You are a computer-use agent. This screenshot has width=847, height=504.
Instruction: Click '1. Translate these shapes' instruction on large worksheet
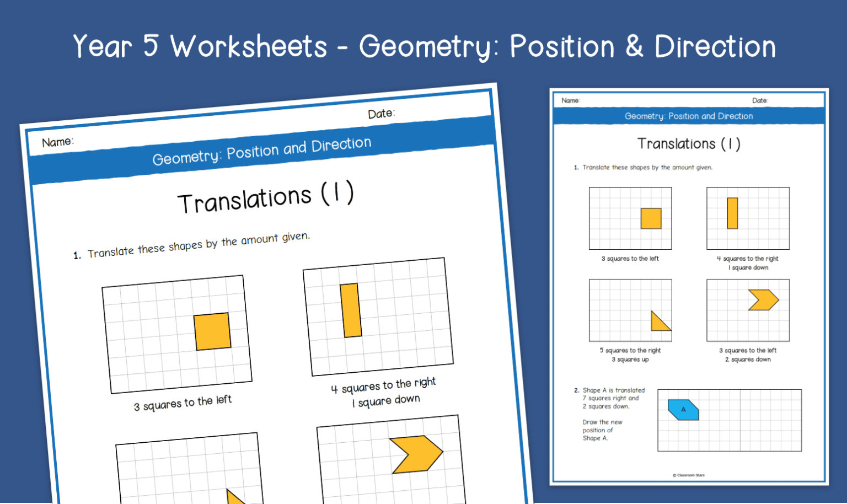pyautogui.click(x=191, y=245)
